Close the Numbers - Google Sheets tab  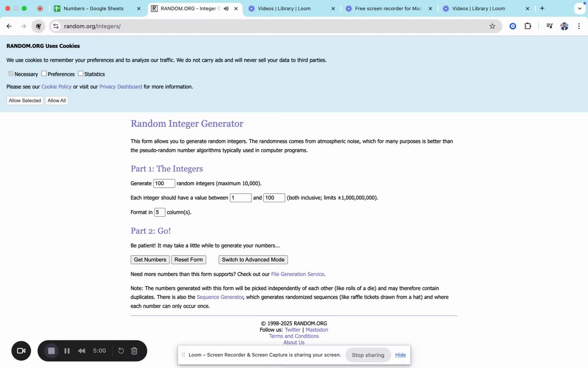139,8
